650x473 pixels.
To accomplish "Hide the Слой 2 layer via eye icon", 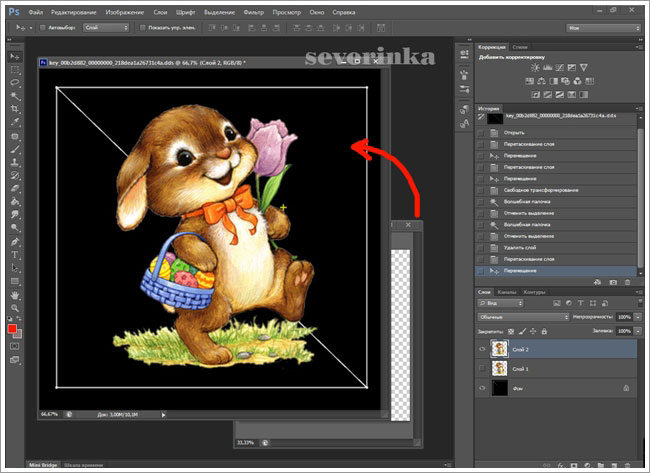I will point(484,349).
